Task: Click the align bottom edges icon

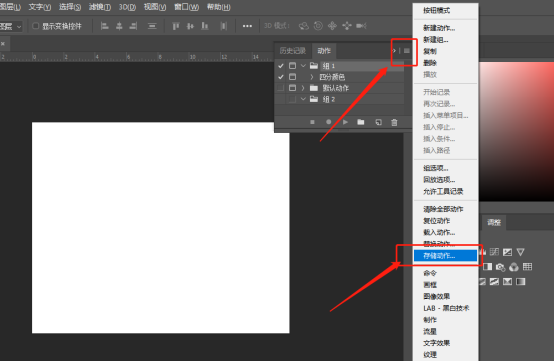Action: click(205, 26)
